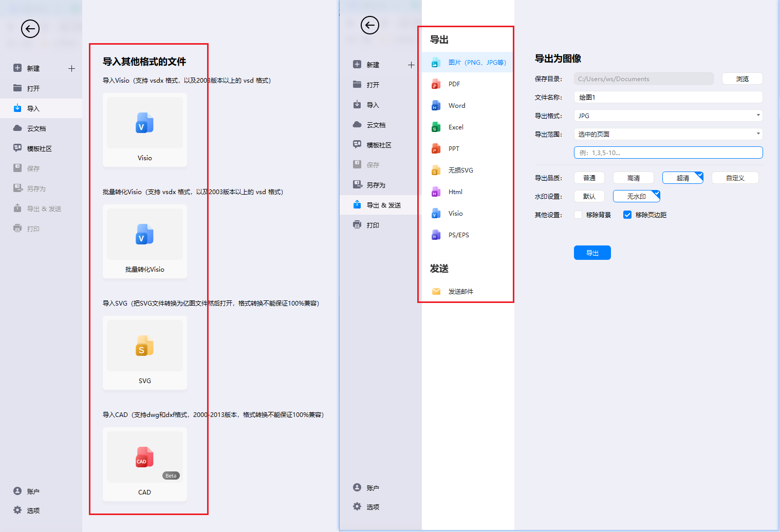Choose the 无水印 watermark setting

click(637, 197)
